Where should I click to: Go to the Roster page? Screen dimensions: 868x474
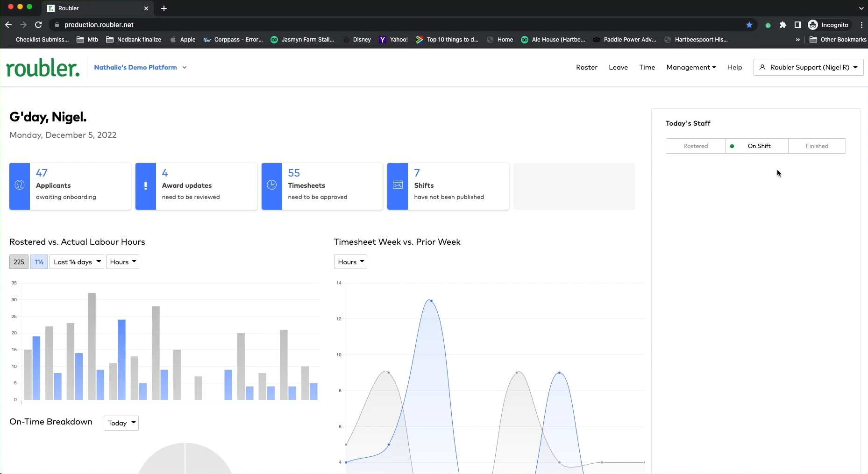[x=587, y=67]
